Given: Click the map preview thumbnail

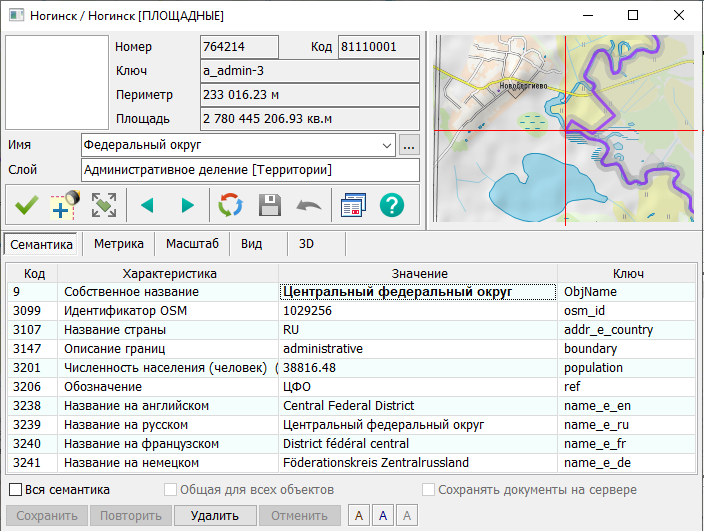Looking at the screenshot, I should click(x=565, y=129).
